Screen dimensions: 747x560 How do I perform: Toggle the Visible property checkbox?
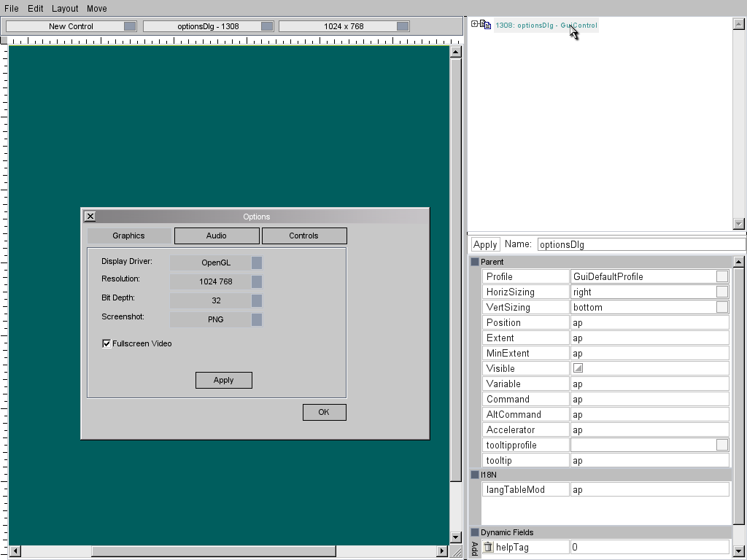(578, 368)
